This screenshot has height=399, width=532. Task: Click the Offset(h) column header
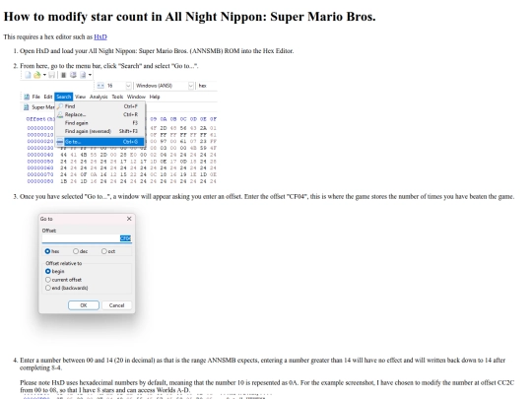click(40, 119)
